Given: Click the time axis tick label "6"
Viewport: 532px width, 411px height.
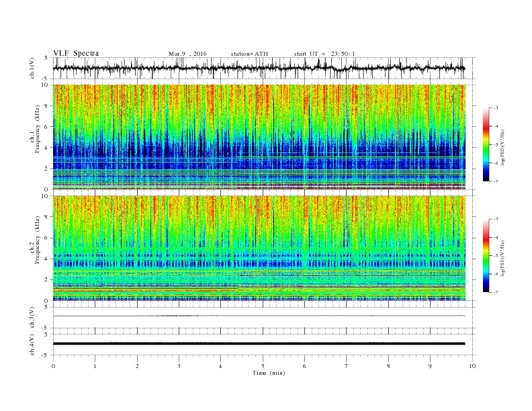Looking at the screenshot, I should [304, 366].
